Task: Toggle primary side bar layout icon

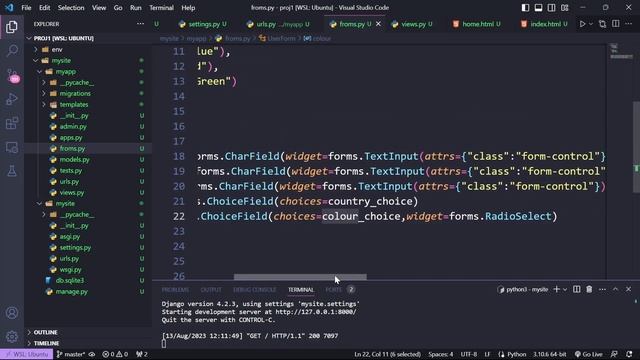Action: [x=525, y=8]
